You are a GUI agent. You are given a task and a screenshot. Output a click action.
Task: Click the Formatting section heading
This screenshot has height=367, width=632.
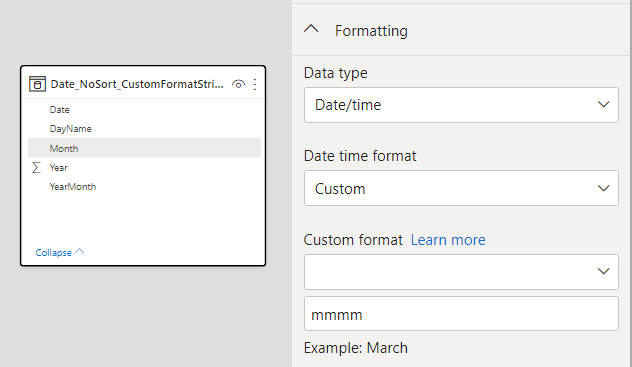[371, 31]
